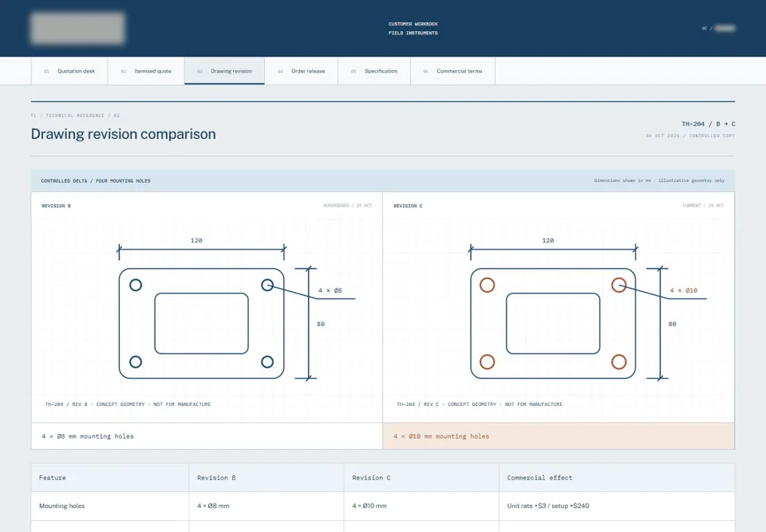Click the 120 width dimension in Revision B drawing
The height and width of the screenshot is (532, 766).
click(x=196, y=240)
